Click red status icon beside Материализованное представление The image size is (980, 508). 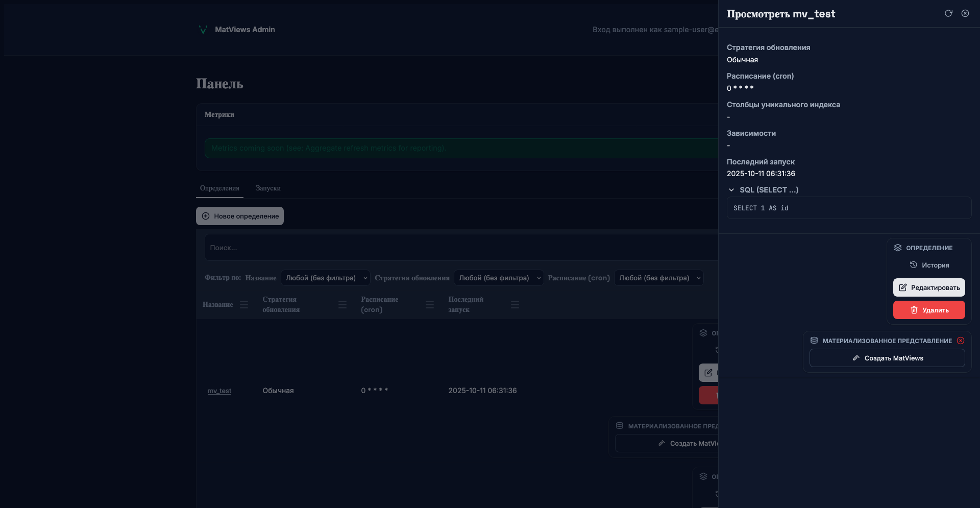[961, 341]
